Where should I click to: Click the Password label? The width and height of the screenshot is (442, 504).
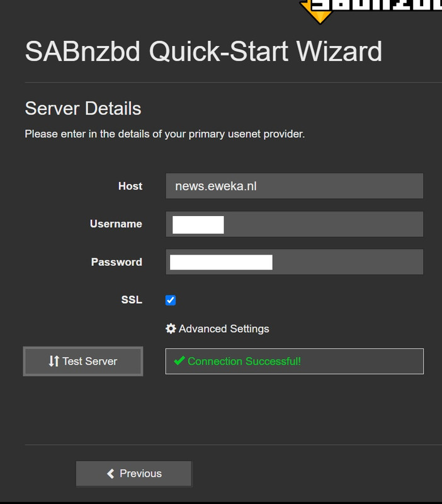click(x=116, y=262)
